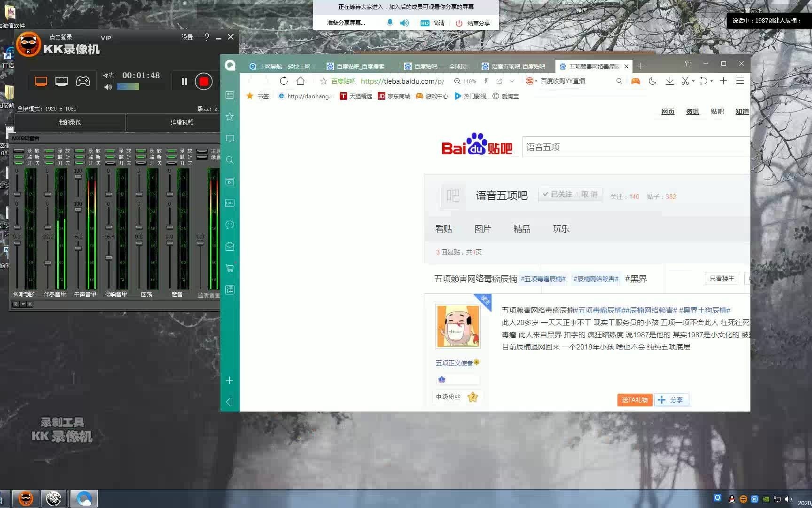Mute KK recorder speaker volume icon

[x=108, y=87]
